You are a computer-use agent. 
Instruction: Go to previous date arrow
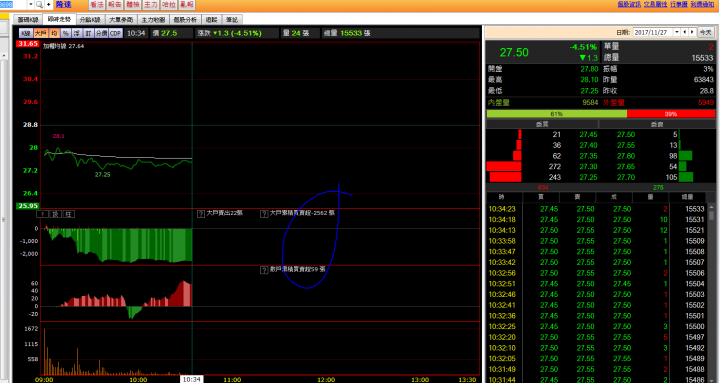tap(685, 32)
